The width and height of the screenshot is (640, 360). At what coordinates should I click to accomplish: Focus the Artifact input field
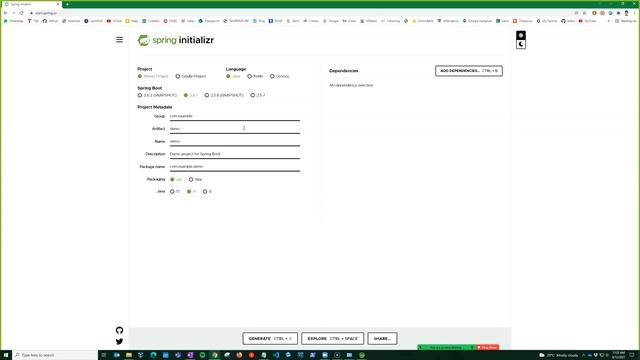click(235, 129)
